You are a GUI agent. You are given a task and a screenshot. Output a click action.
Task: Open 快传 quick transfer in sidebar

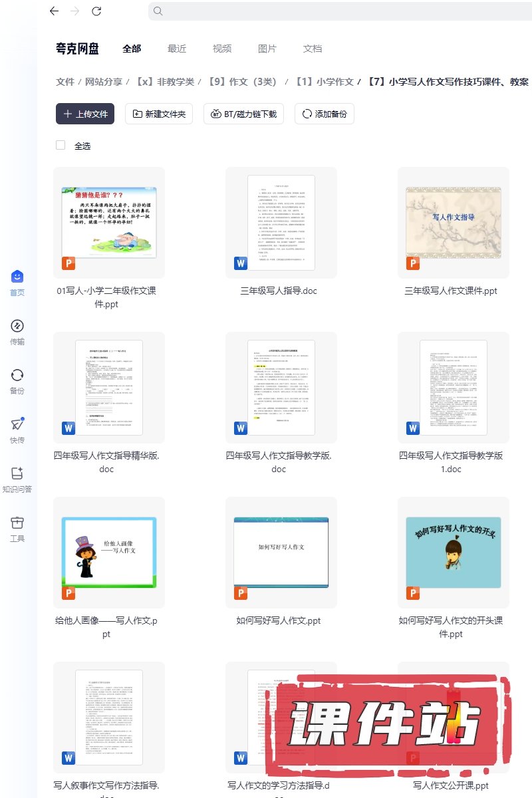pyautogui.click(x=17, y=424)
